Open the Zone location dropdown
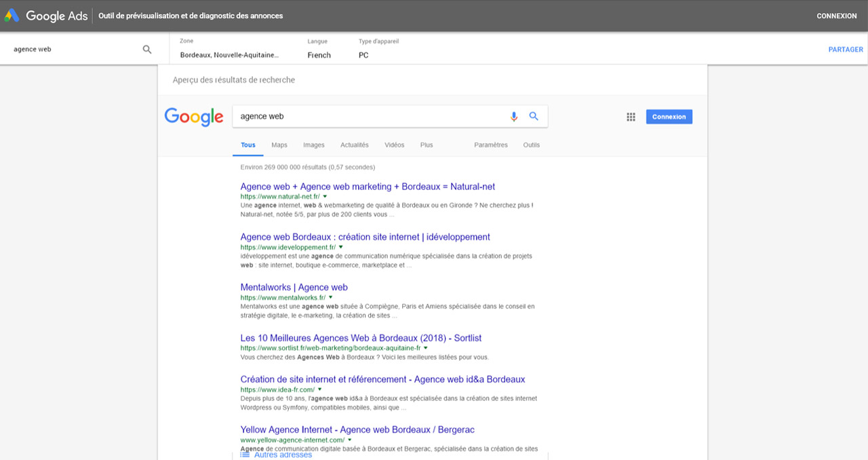Screen dimensions: 868x460 point(229,49)
